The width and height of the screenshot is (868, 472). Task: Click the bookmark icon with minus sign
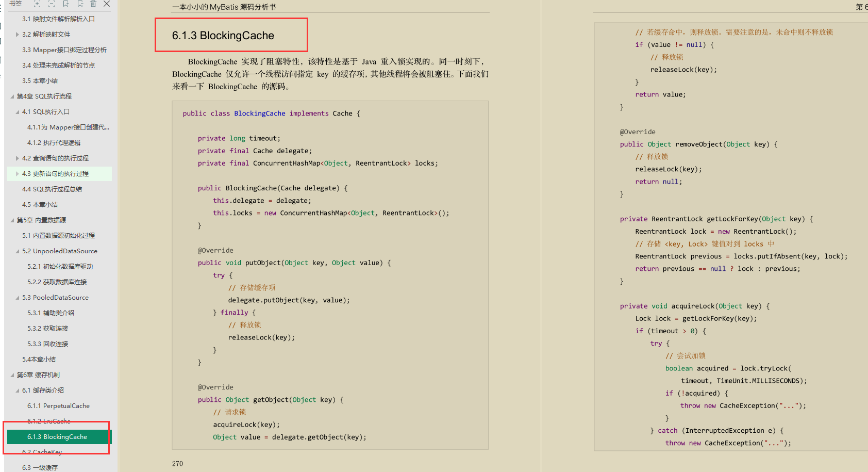tap(80, 4)
